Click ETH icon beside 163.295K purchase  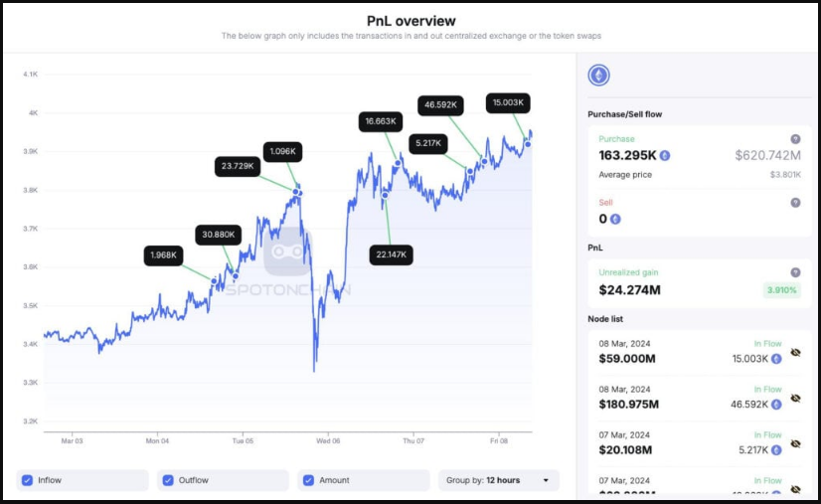pyautogui.click(x=665, y=156)
